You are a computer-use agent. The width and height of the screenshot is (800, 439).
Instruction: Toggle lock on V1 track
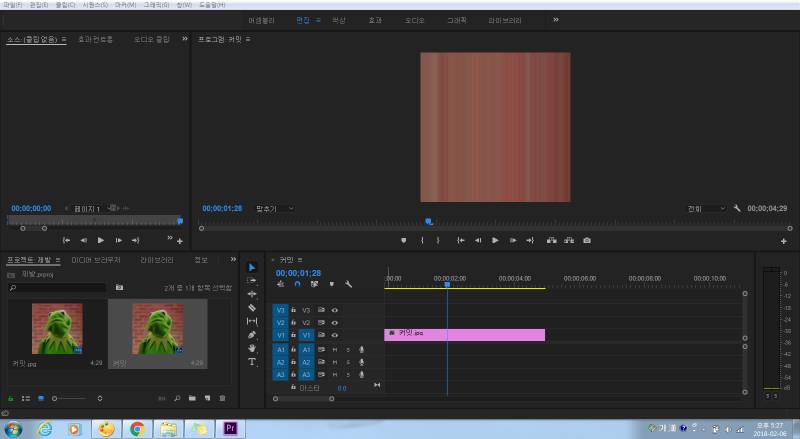coord(293,335)
